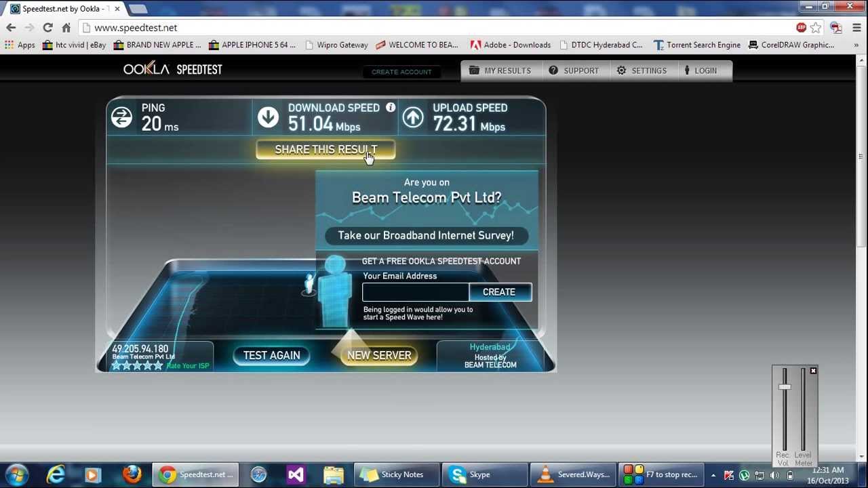Focus the Your Email Address field
Screen dimensions: 868x488
(415, 292)
